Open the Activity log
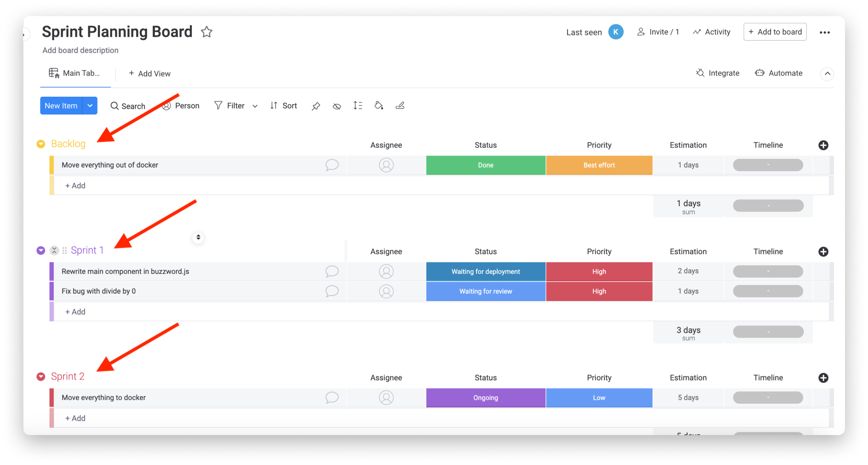 click(712, 32)
